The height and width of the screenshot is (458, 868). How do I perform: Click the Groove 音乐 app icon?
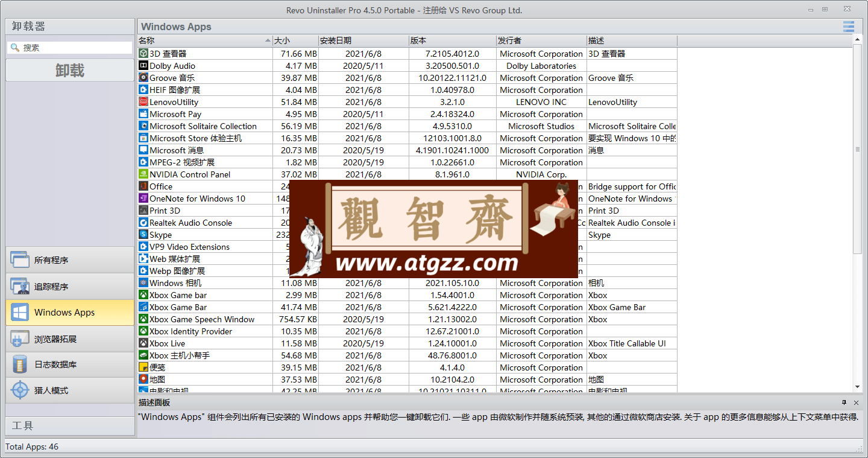(x=143, y=78)
